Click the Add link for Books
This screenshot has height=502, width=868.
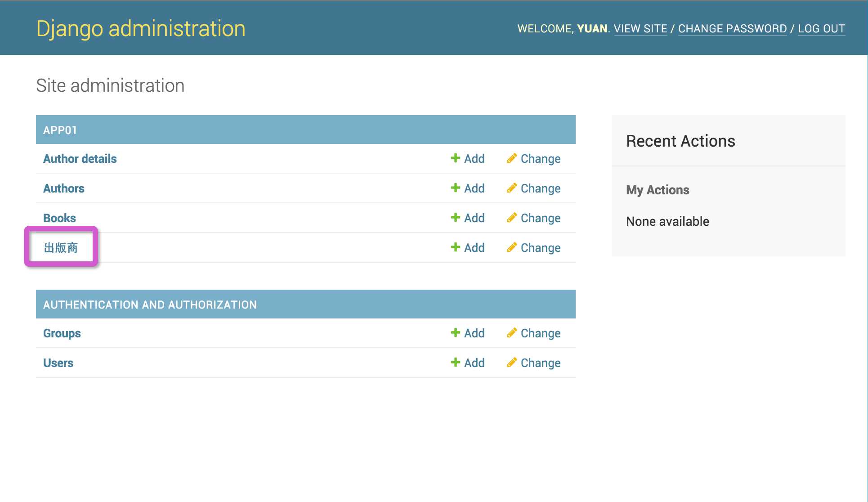point(474,218)
